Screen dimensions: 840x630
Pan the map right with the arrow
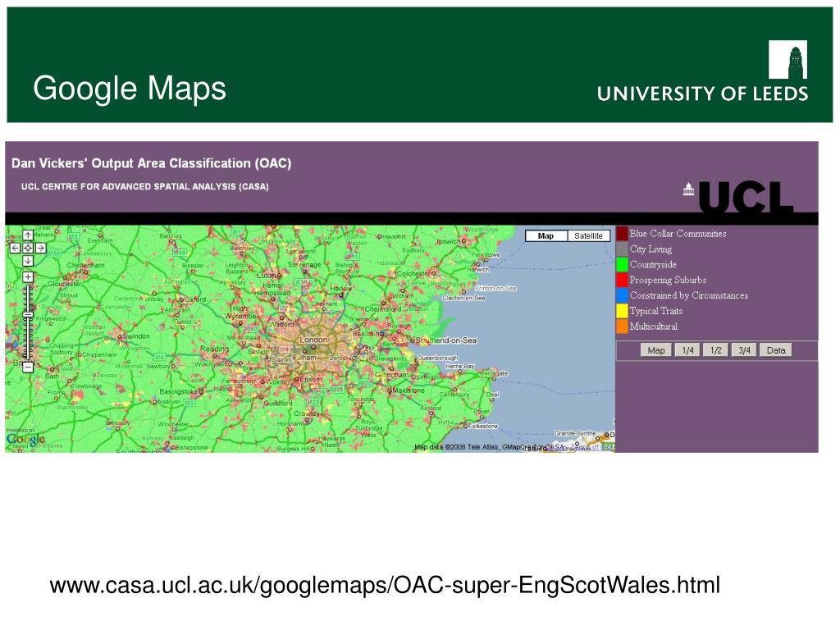pyautogui.click(x=41, y=248)
